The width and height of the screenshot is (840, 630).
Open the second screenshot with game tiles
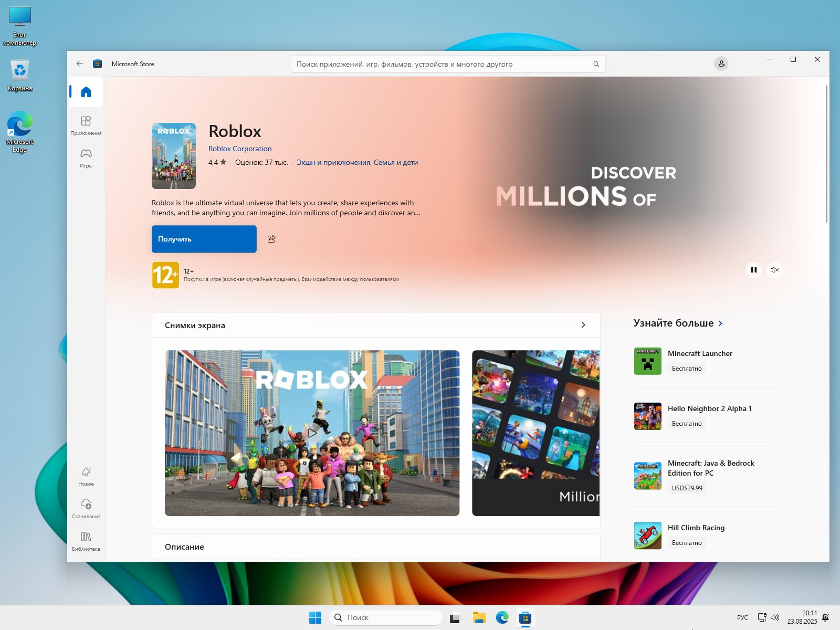tap(535, 433)
